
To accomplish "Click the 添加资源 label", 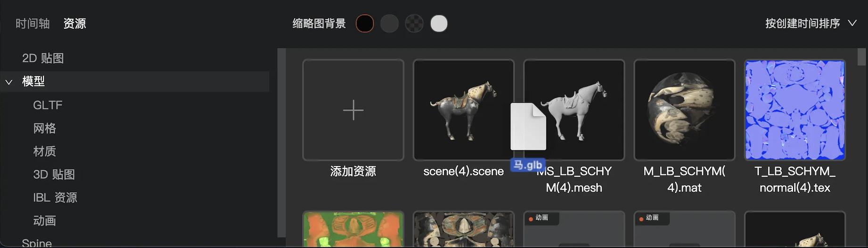I will pos(353,171).
